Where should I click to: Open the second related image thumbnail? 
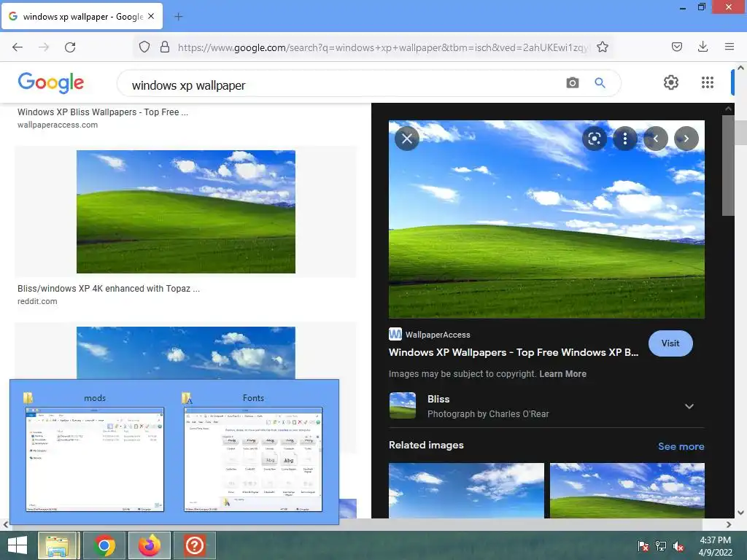(x=627, y=491)
